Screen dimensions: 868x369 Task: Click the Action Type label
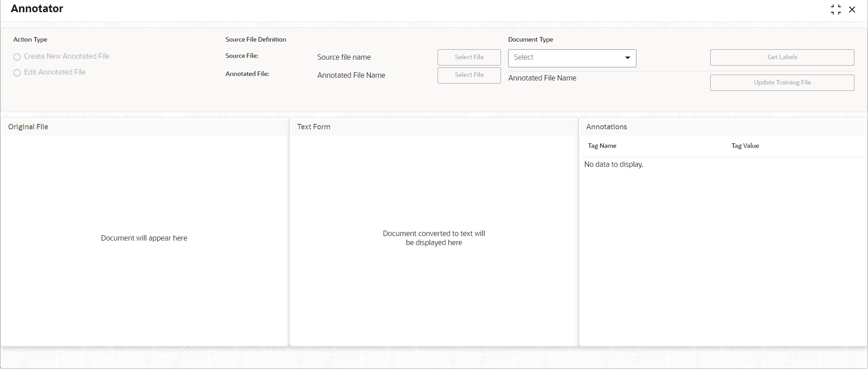30,39
